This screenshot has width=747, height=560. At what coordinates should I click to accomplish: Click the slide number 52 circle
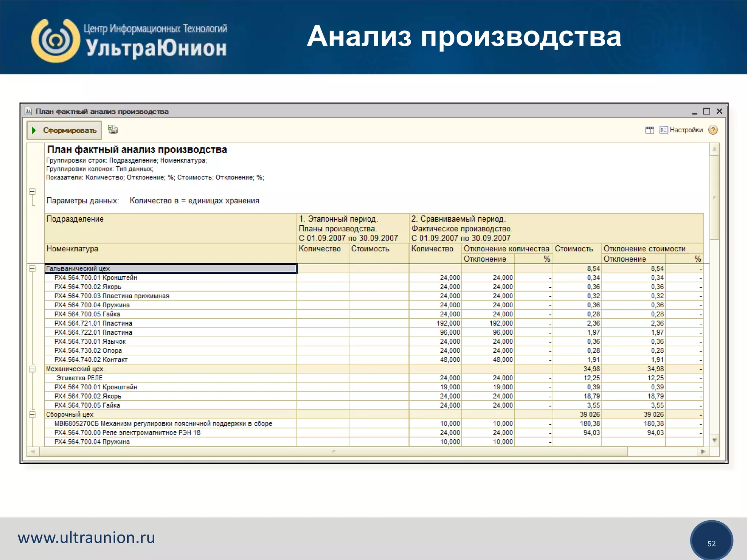(x=711, y=541)
